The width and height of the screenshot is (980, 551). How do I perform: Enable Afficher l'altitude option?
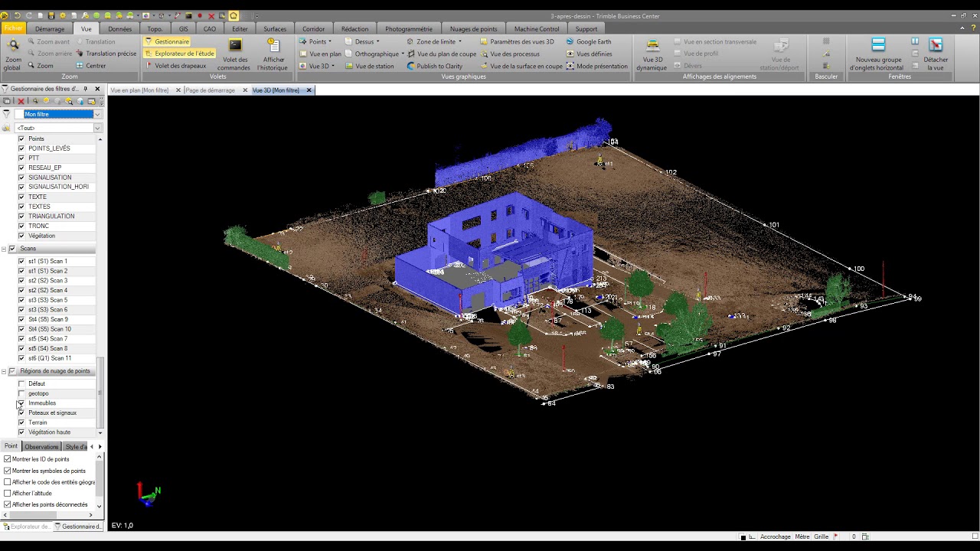click(x=8, y=494)
